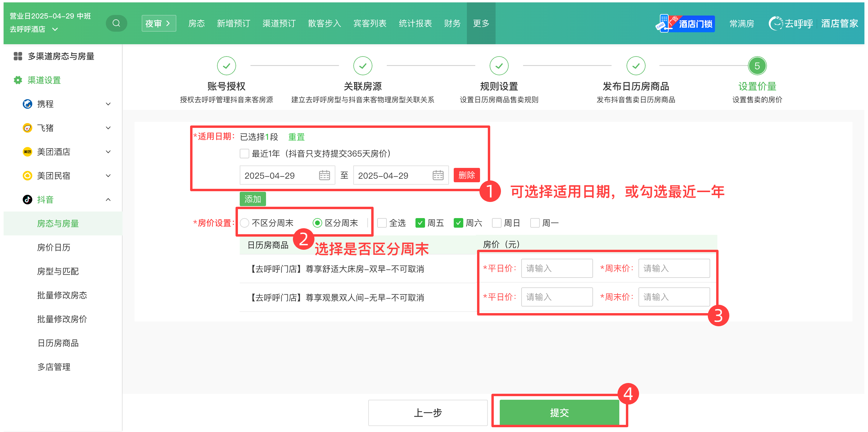Open the 更多 top menu

[x=481, y=23]
